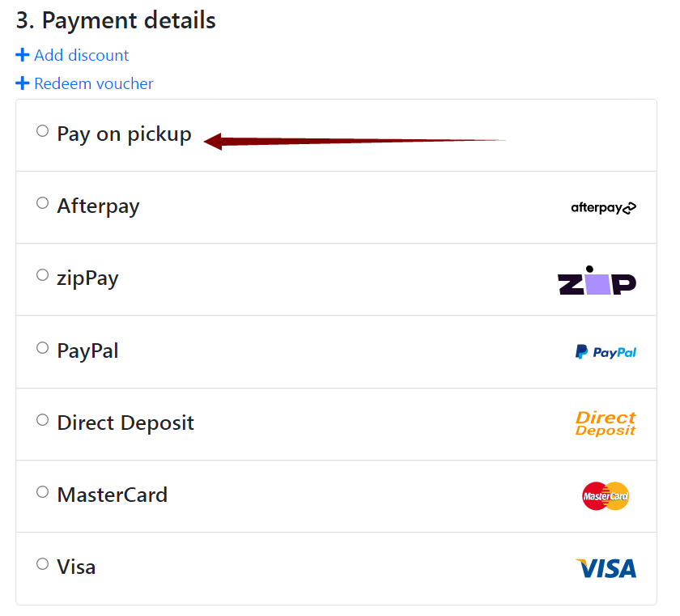Image resolution: width=680 pixels, height=616 pixels.
Task: Click the VISA logo image
Action: point(606,568)
